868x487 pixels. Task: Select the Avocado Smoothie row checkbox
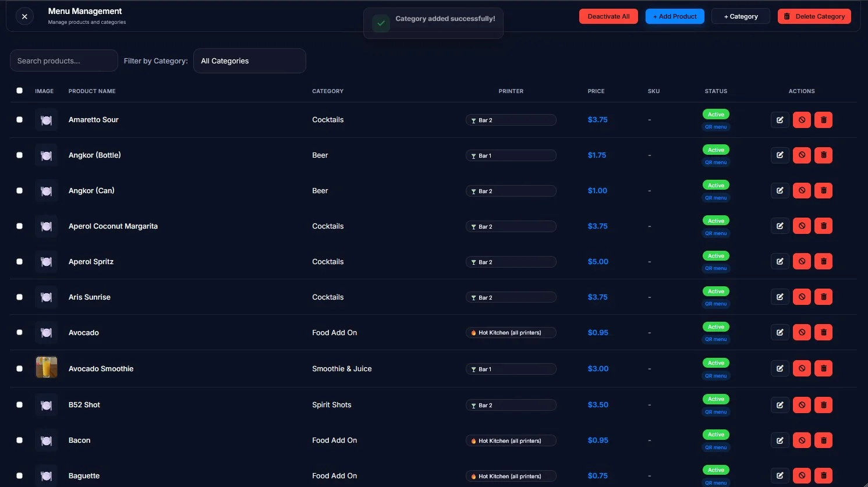(x=19, y=369)
